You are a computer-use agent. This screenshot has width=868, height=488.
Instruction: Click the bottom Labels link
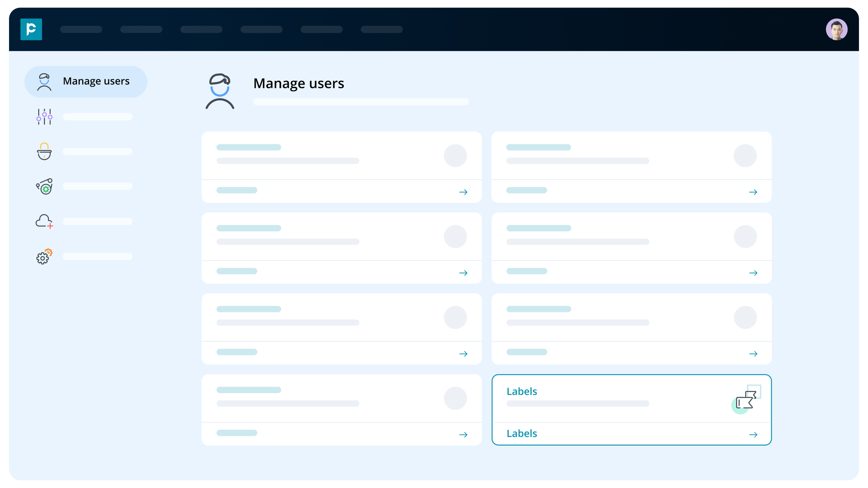pos(522,433)
